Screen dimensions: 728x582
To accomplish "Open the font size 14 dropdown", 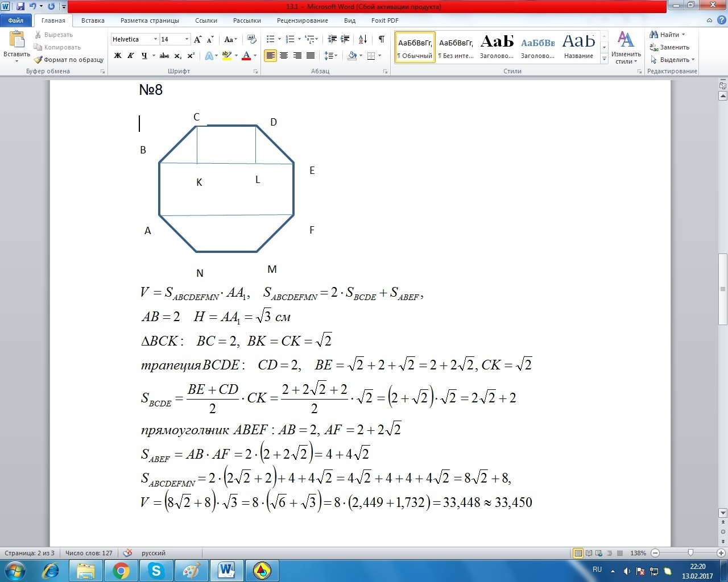I will point(187,39).
